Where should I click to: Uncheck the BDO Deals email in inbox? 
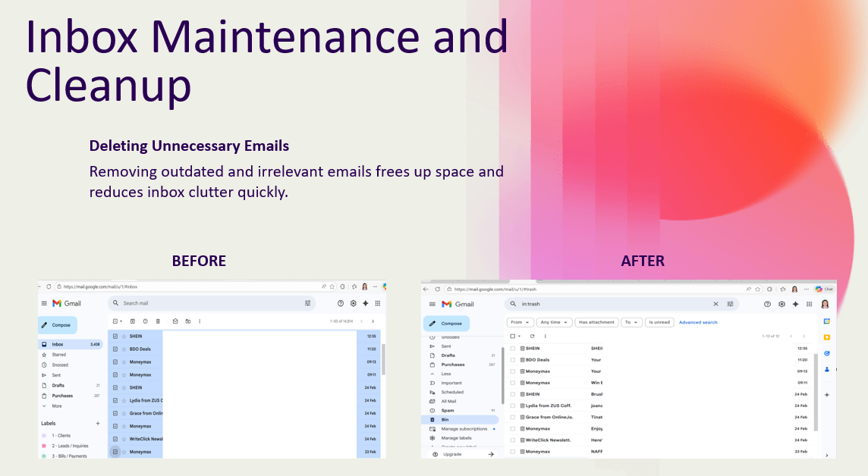click(115, 349)
